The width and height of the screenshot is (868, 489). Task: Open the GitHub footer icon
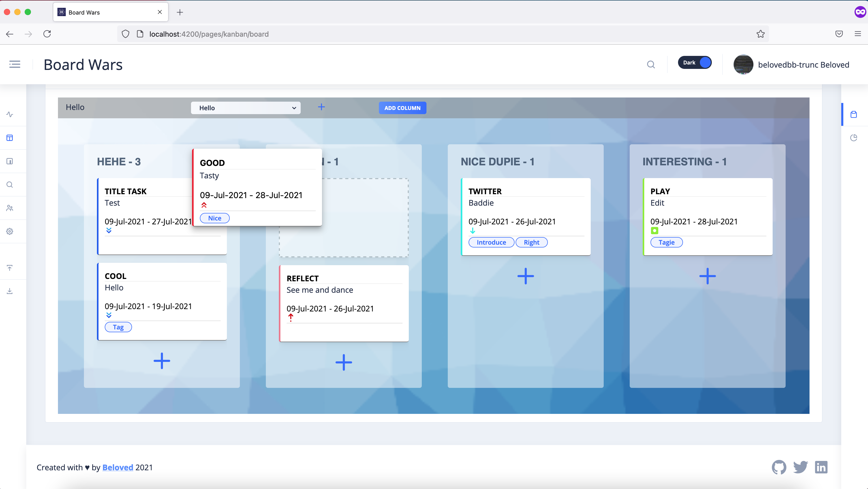click(x=779, y=467)
